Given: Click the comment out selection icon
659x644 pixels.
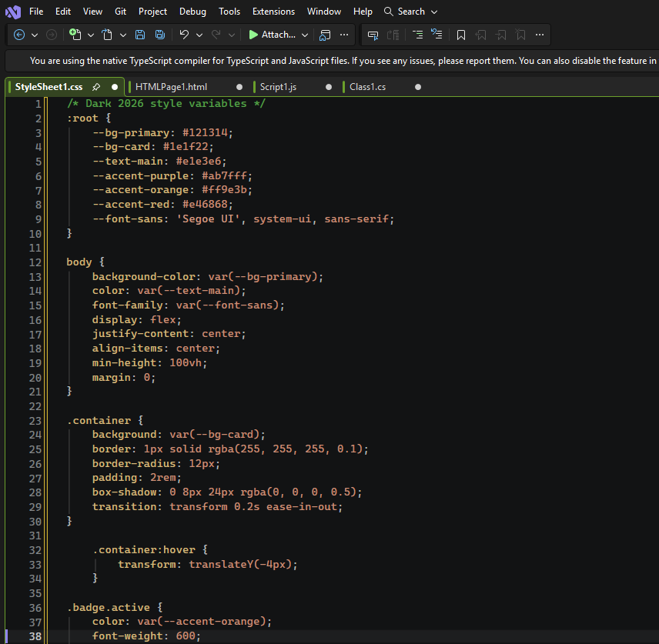Looking at the screenshot, I should pyautogui.click(x=373, y=35).
